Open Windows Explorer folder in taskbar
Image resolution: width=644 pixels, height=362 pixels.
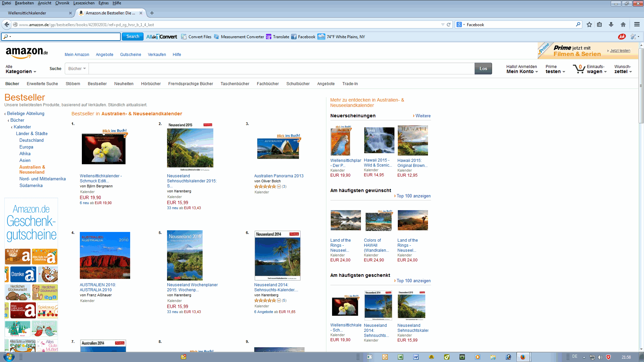click(x=493, y=357)
